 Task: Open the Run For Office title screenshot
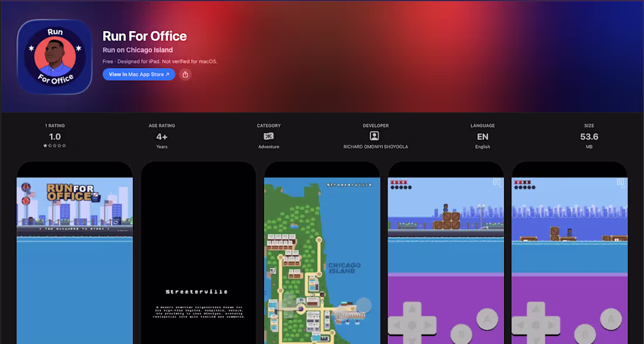[75, 253]
